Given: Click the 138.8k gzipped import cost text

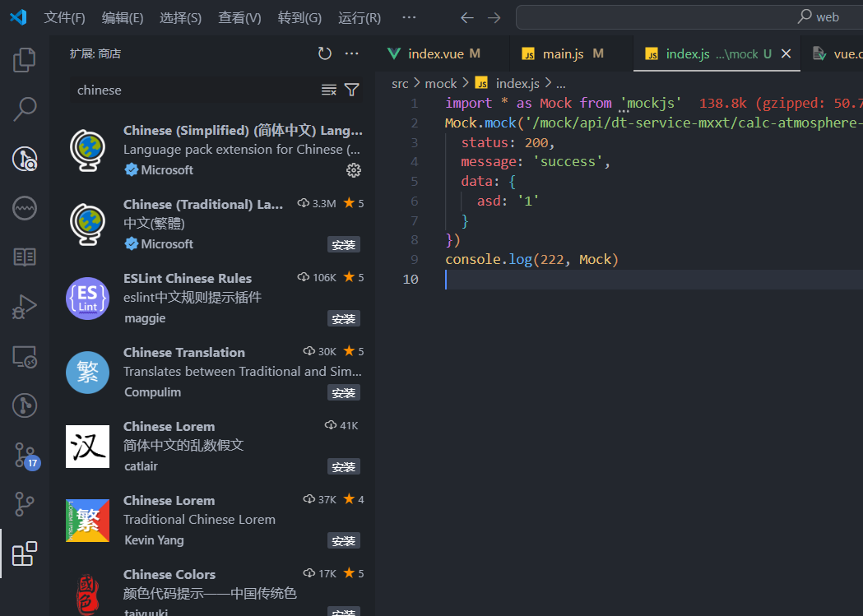Looking at the screenshot, I should pyautogui.click(x=781, y=104).
